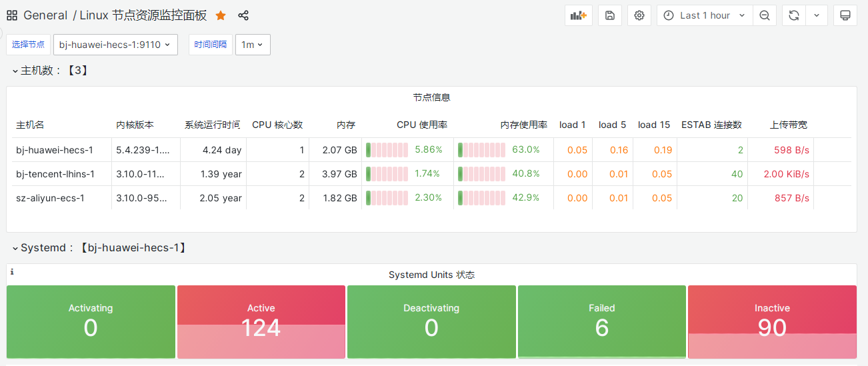Click the dashboards grid icon
Image resolution: width=868 pixels, height=366 pixels.
click(12, 15)
